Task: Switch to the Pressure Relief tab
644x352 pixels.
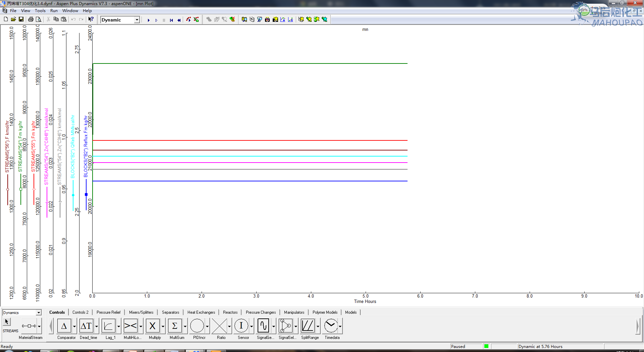Action: 108,312
